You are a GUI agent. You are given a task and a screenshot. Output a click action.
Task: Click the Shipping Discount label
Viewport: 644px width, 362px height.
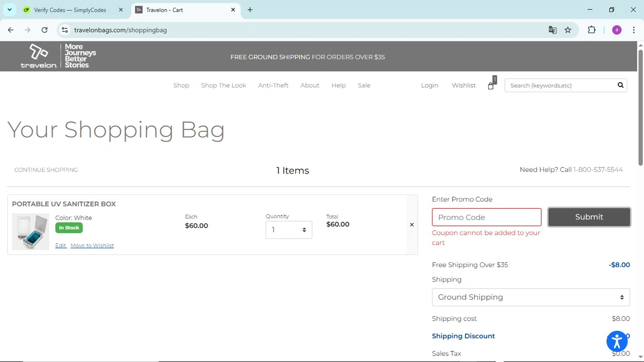click(x=463, y=336)
